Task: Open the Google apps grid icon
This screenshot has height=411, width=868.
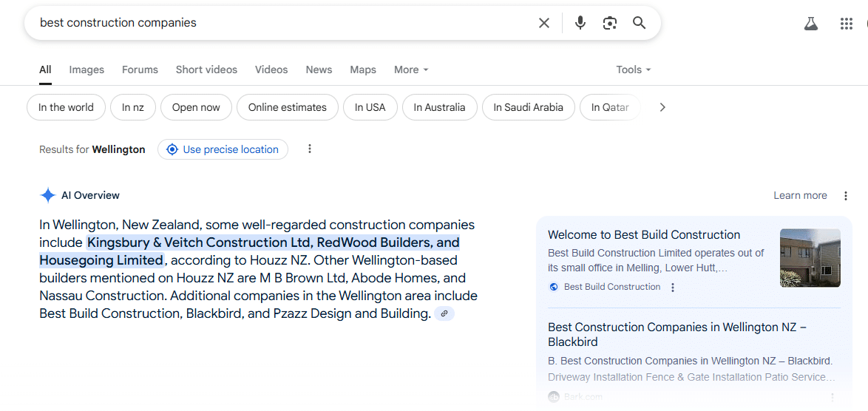Action: point(846,23)
